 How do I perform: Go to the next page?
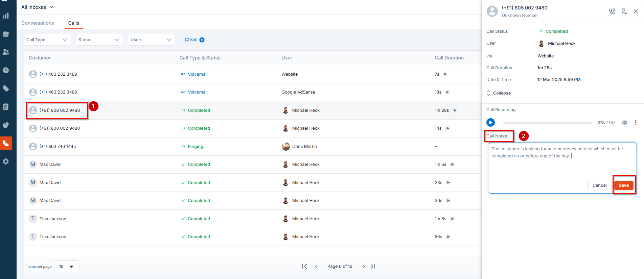coord(364,267)
